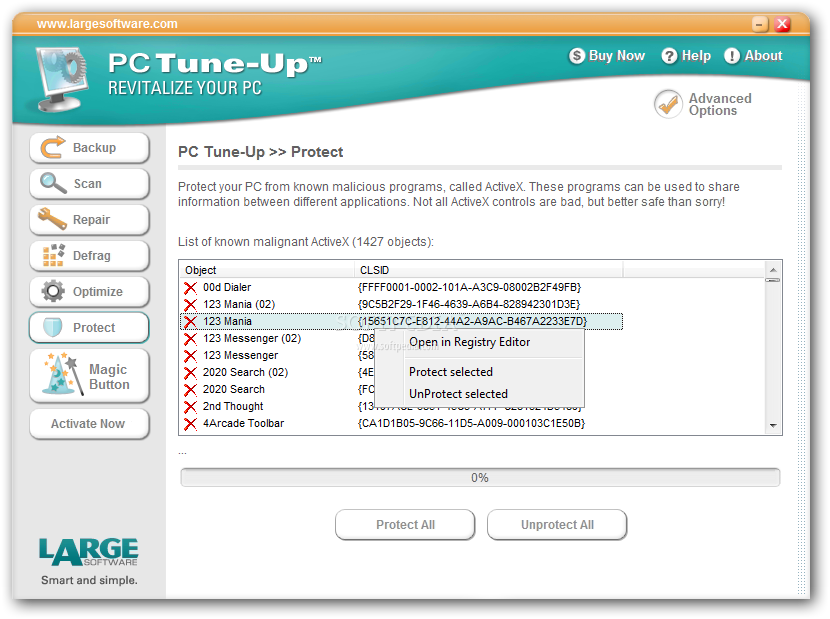Click the About exclamation icon
The width and height of the screenshot is (830, 619).
coord(732,56)
